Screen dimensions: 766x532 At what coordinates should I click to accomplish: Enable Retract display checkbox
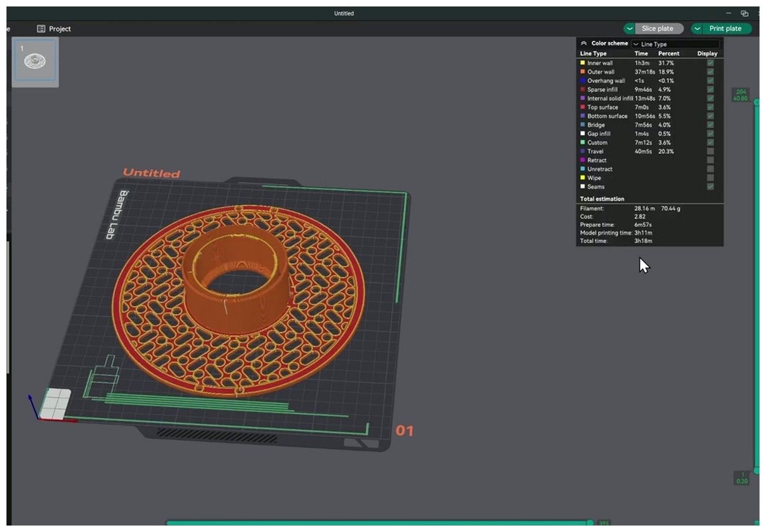point(710,160)
